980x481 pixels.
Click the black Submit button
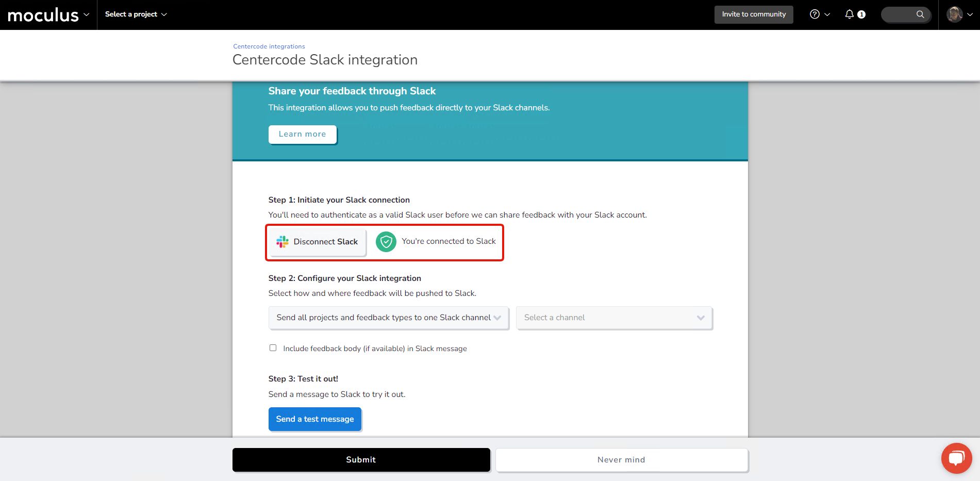[x=361, y=460]
